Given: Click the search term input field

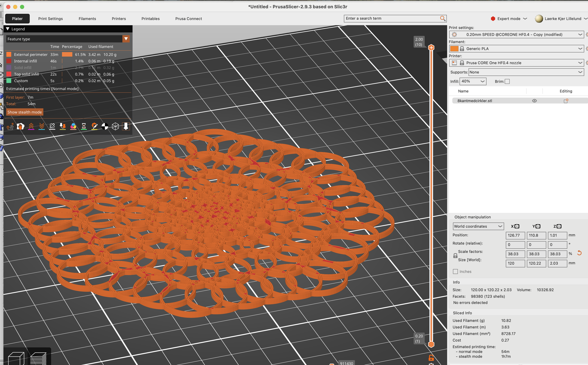Looking at the screenshot, I should (x=391, y=18).
